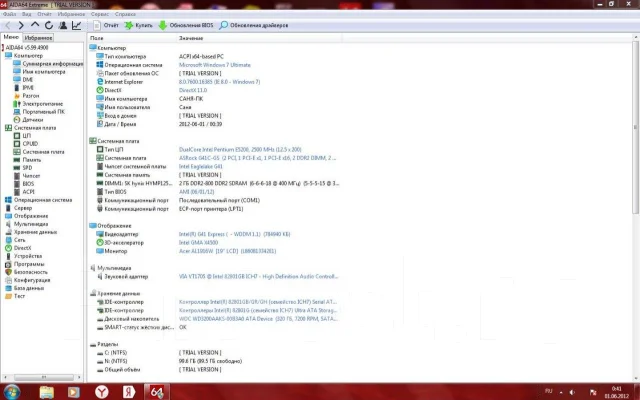Image resolution: width=640 pixels, height=400 pixels.
Task: Open Хранение данных in the sidebar tree
Action: coord(35,232)
